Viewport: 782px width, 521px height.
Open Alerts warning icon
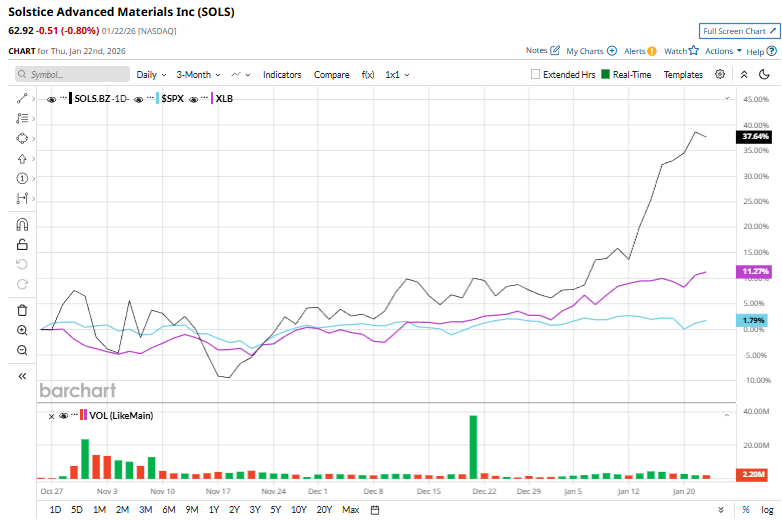(x=651, y=51)
